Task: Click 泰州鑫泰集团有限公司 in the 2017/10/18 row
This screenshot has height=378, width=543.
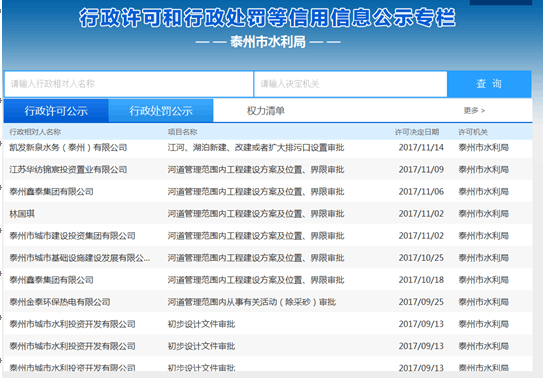Action: pos(51,280)
